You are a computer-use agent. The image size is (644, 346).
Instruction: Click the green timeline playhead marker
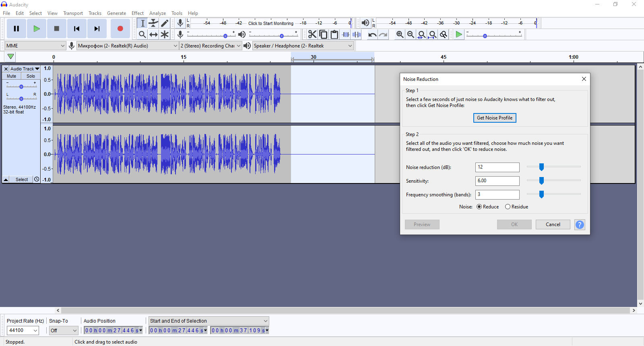(11, 57)
